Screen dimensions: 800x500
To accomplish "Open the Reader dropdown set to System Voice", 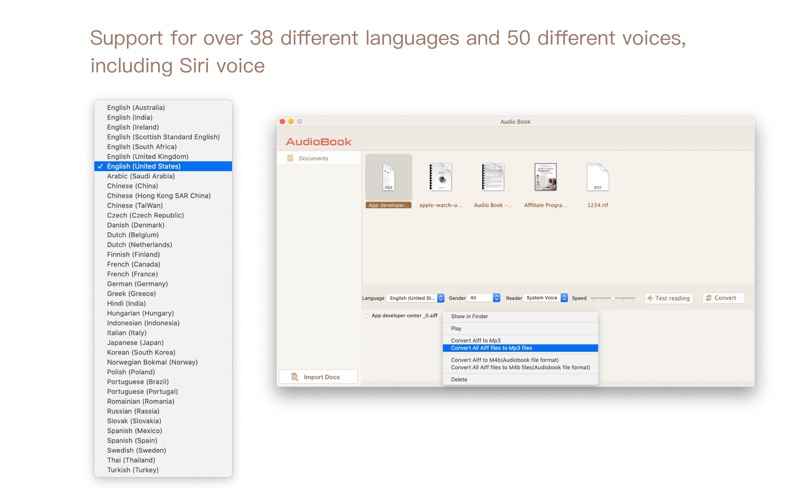I will pos(545,298).
